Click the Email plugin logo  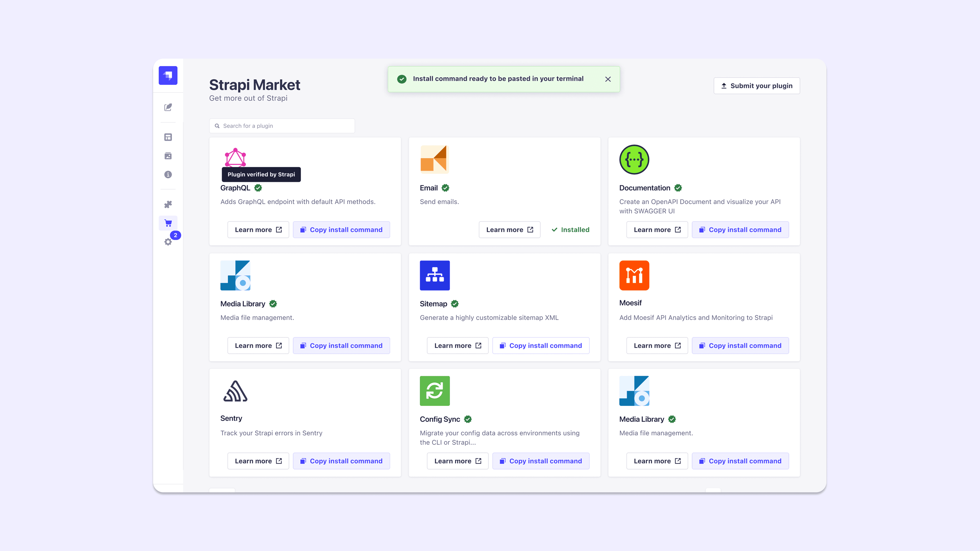tap(434, 159)
